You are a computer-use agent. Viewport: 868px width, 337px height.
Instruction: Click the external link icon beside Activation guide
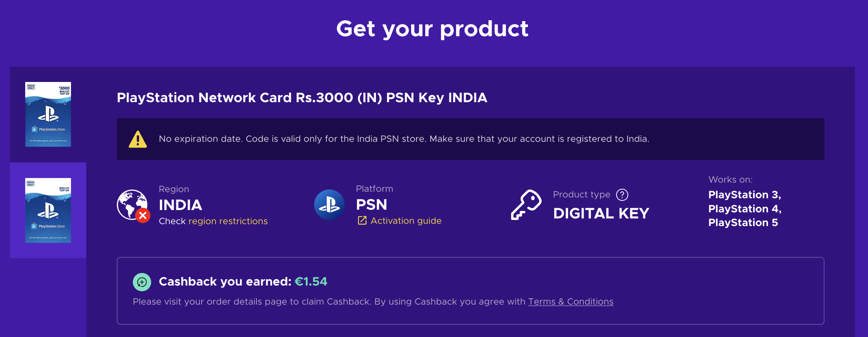coord(362,221)
